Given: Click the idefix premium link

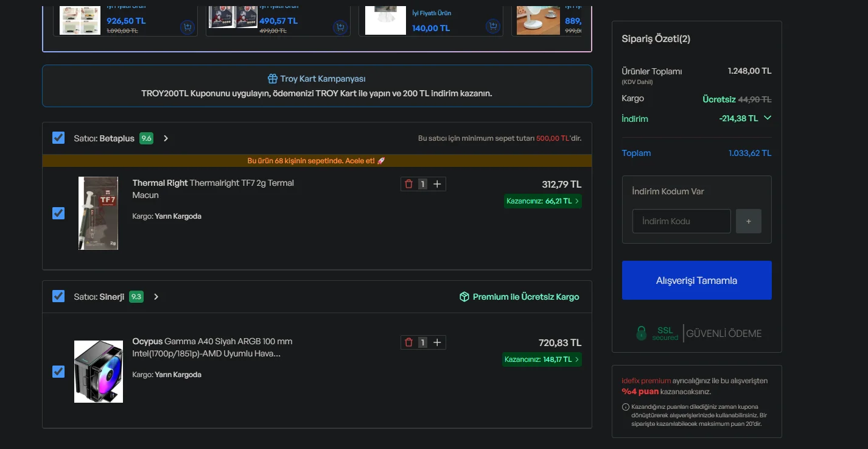Looking at the screenshot, I should click(646, 381).
